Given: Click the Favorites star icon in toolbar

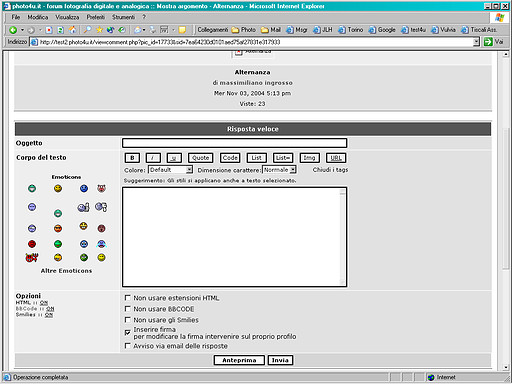Looking at the screenshot, I should click(99, 30).
